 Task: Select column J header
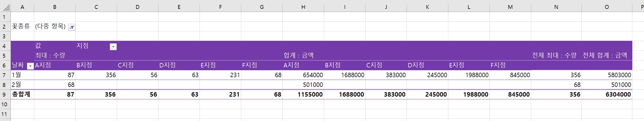tap(386, 7)
